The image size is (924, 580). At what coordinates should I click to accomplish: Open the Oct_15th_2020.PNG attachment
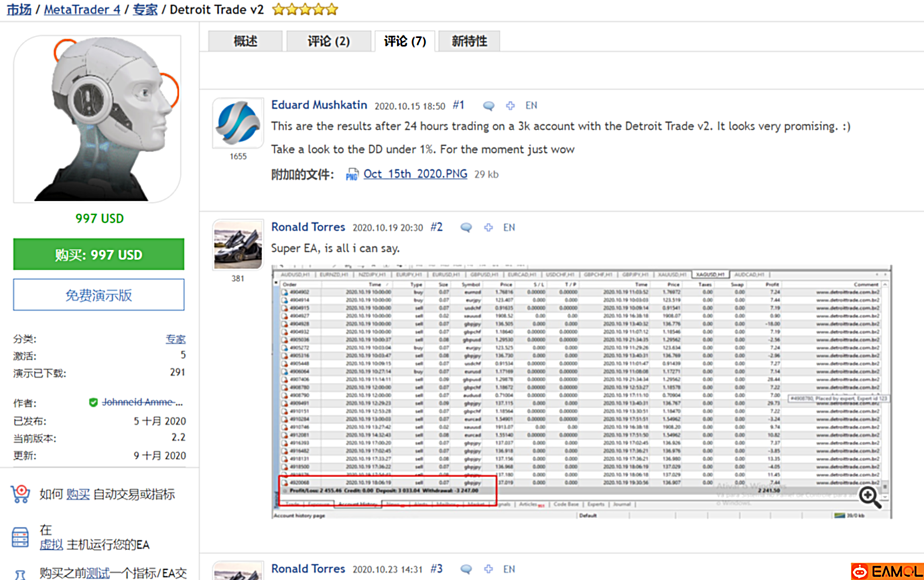point(415,174)
